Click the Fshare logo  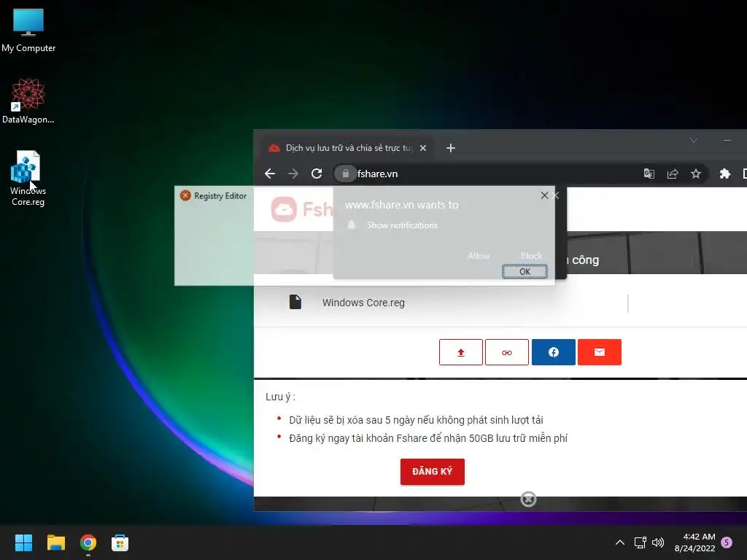(x=302, y=209)
